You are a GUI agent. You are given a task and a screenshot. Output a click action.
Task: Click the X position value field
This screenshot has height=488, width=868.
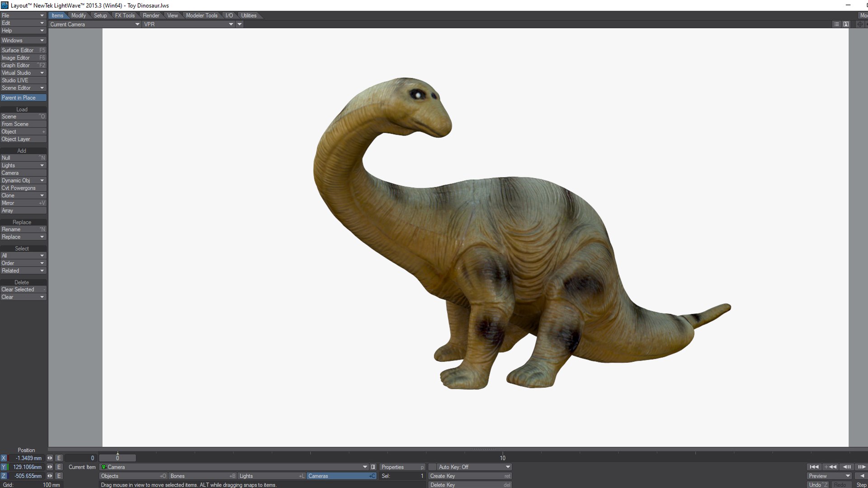click(26, 458)
